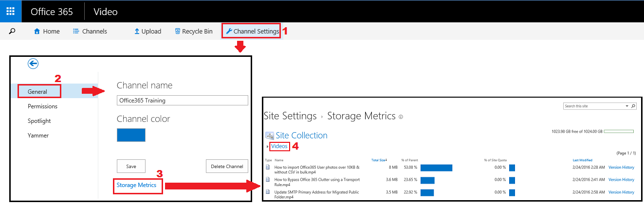The image size is (644, 205).
Task: Open the Spotlight settings tab
Action: [39, 120]
